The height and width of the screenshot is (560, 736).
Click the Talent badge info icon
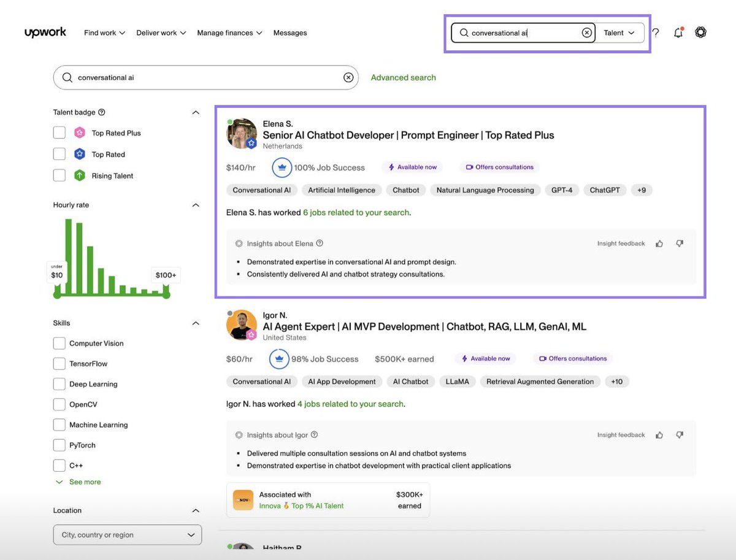pyautogui.click(x=102, y=112)
